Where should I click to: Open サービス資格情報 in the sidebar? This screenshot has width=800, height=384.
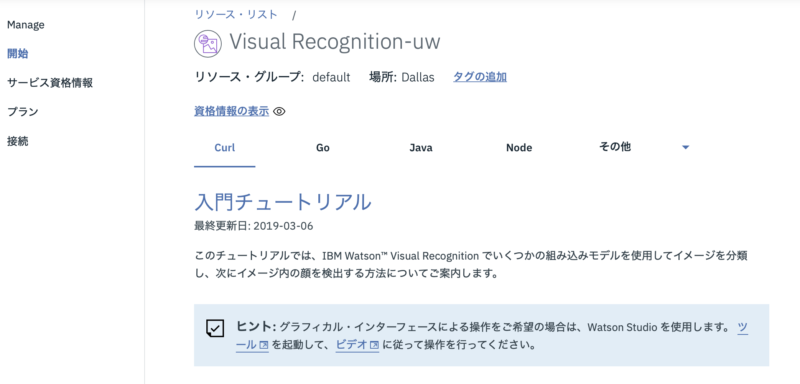[x=50, y=83]
